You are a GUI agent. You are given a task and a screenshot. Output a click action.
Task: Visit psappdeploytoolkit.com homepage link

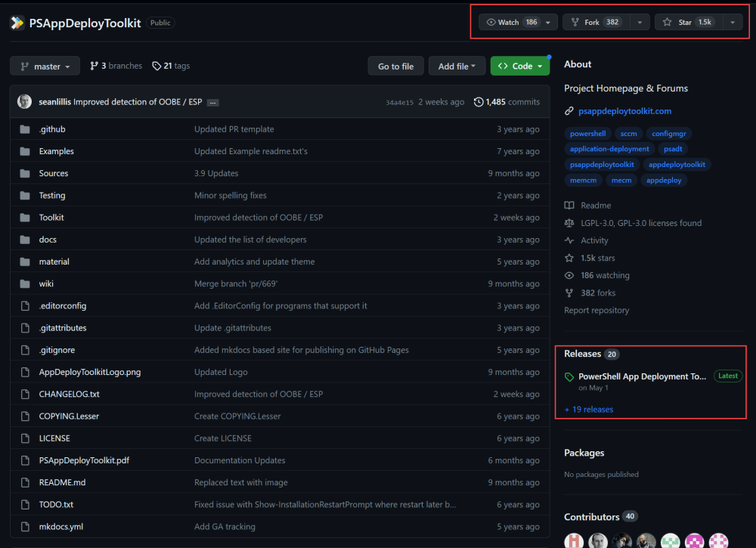(625, 111)
